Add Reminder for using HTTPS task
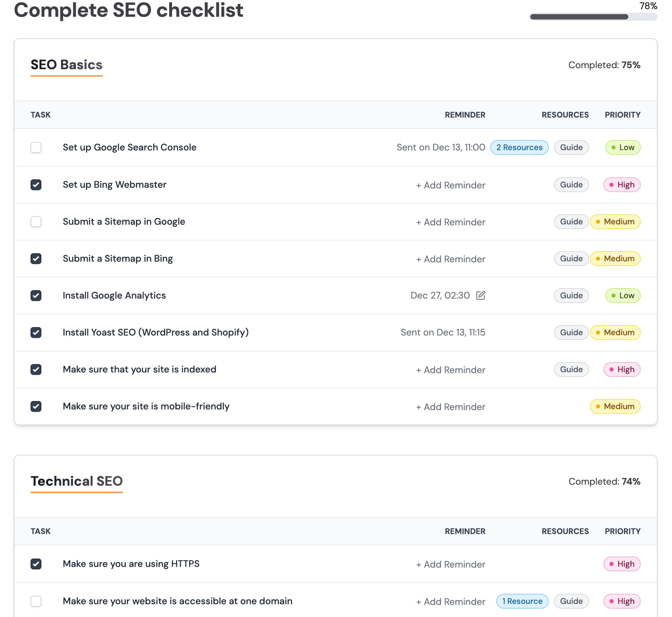 [451, 564]
